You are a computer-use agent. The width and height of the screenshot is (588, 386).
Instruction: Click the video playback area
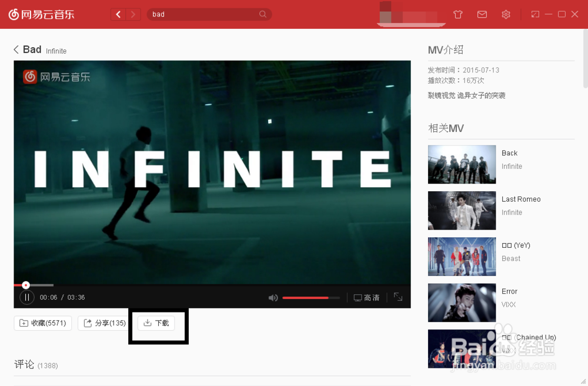pyautogui.click(x=212, y=172)
